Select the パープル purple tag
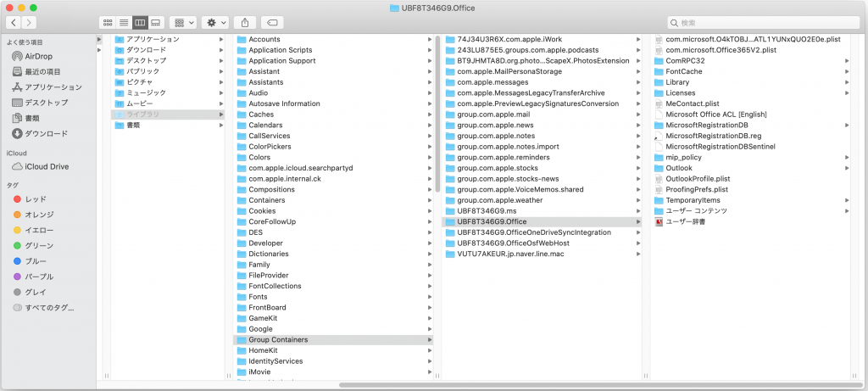 click(x=33, y=276)
